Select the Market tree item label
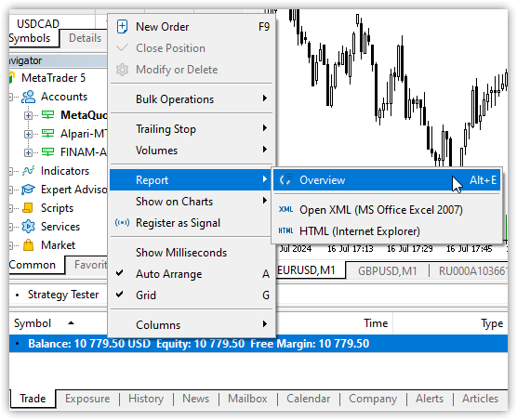 tap(58, 245)
